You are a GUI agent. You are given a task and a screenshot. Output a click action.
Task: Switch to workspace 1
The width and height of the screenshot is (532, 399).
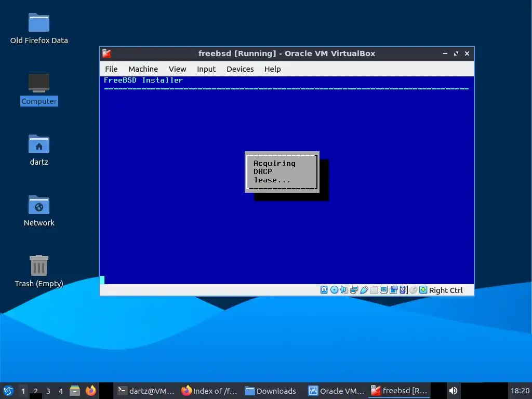[23, 391]
